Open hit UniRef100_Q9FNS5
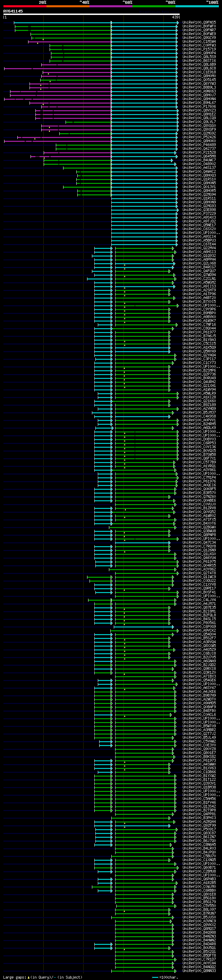Image resolution: width=222 pixels, height=980 pixels. coord(199,23)
